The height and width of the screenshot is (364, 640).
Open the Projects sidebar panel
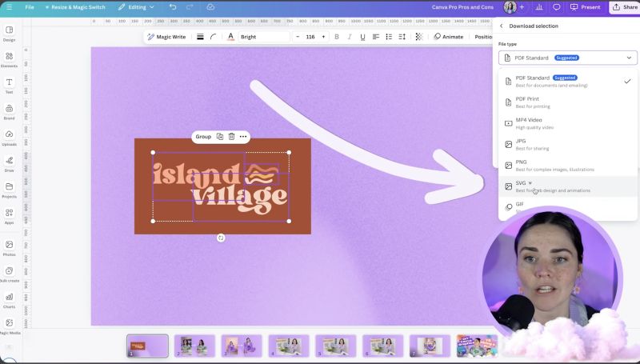[9, 190]
